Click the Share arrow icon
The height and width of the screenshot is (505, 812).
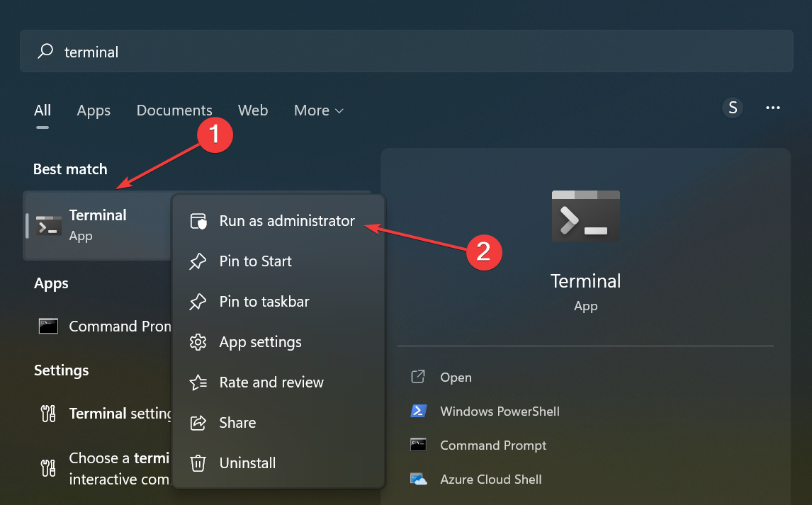(x=198, y=423)
